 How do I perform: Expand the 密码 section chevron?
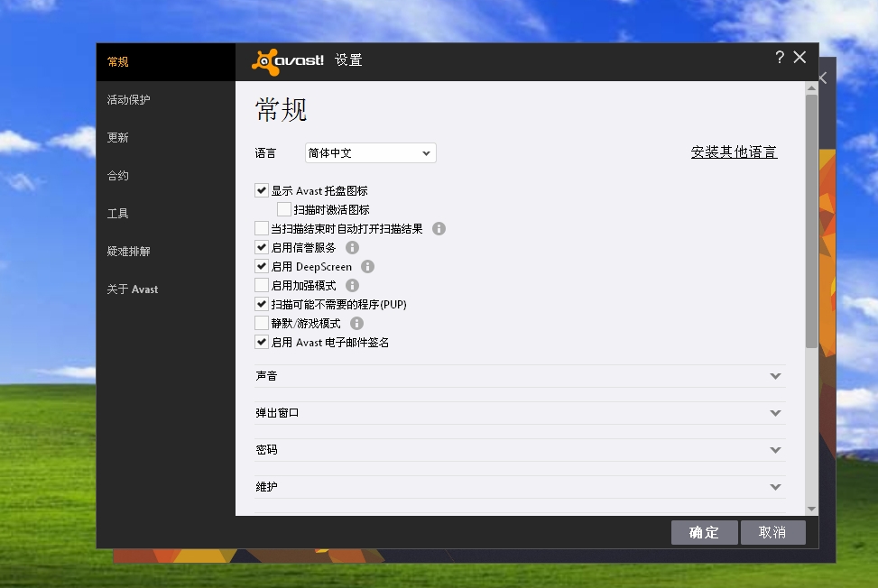tap(775, 450)
